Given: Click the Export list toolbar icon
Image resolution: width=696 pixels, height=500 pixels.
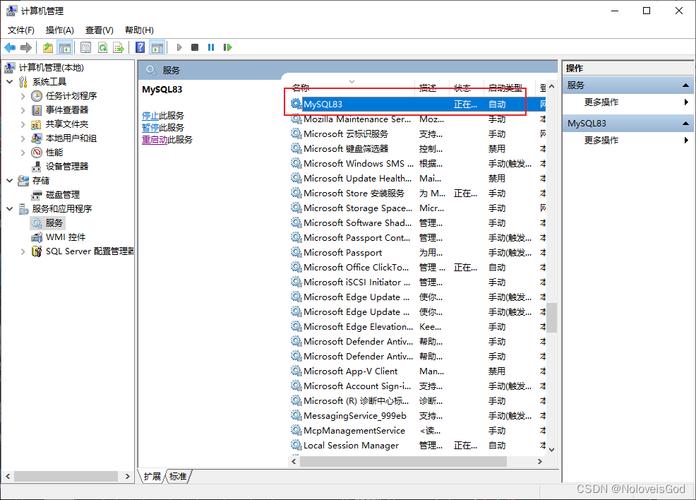Looking at the screenshot, I should [x=119, y=47].
